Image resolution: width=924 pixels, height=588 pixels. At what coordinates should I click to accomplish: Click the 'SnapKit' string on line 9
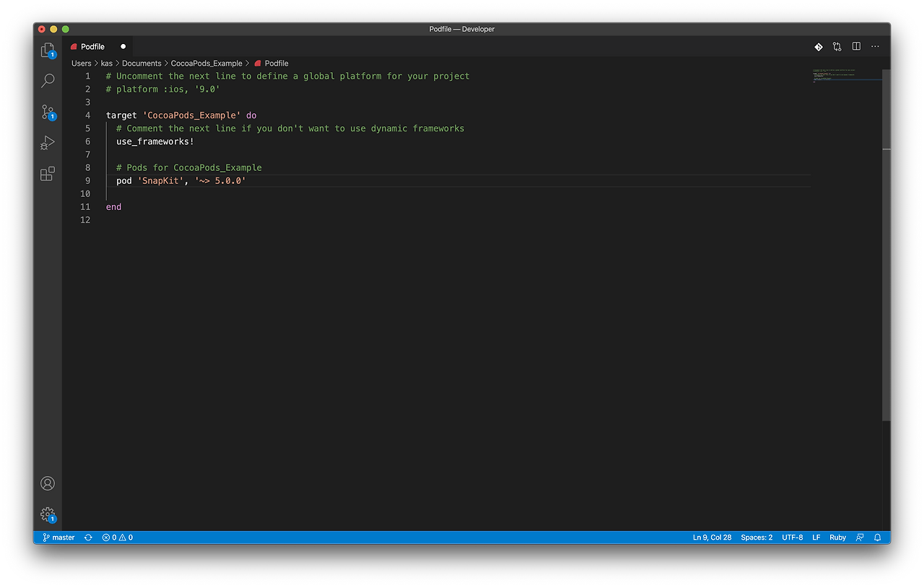(x=160, y=180)
